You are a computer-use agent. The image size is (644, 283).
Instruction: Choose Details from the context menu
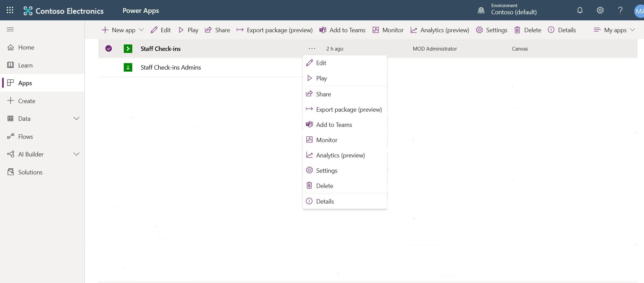coord(345,201)
